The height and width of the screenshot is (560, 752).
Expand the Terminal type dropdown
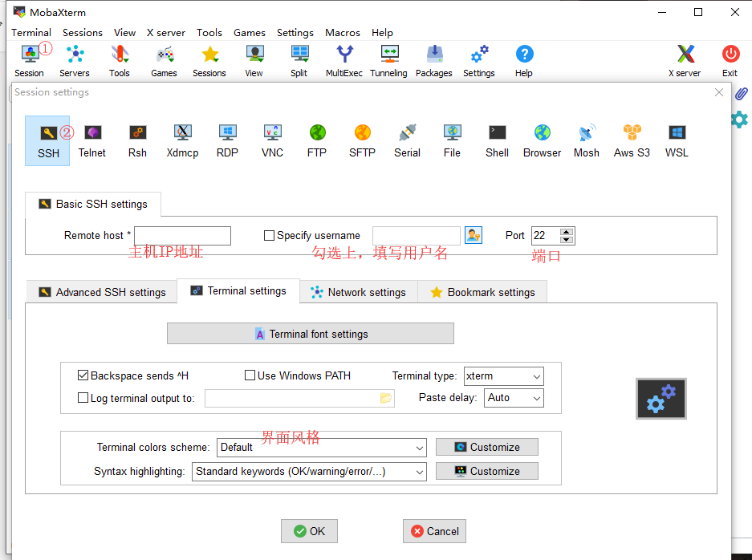(x=503, y=376)
